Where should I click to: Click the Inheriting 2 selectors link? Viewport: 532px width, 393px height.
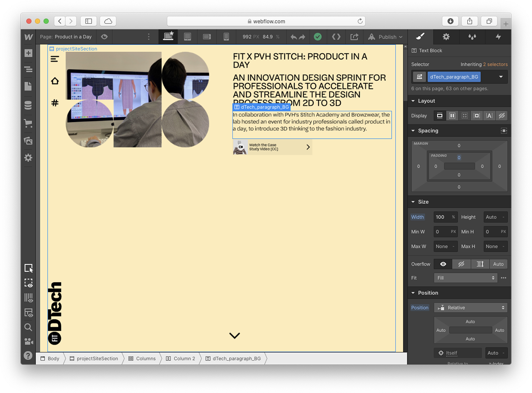(x=495, y=64)
